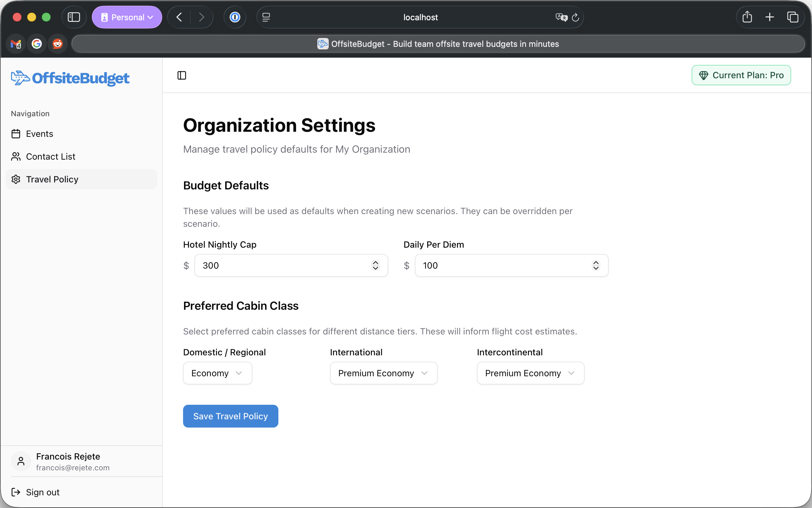812x508 pixels.
Task: Click the Reddit favicon in the bookmarks bar
Action: tap(57, 44)
